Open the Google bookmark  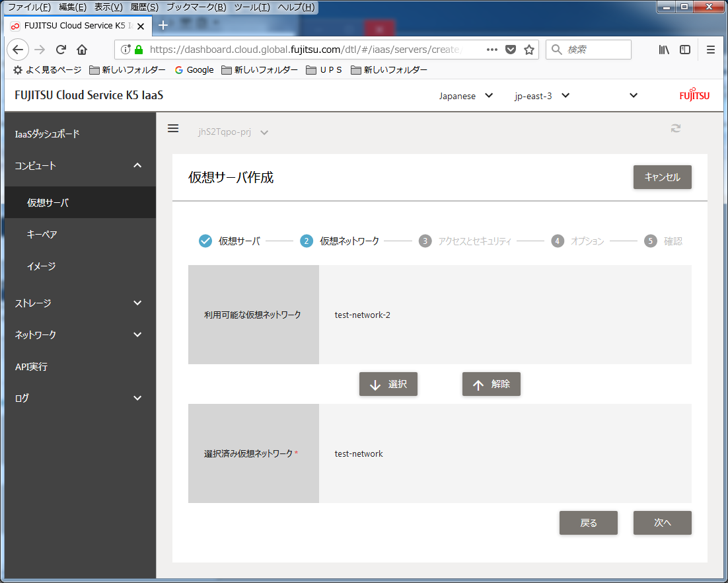click(x=194, y=69)
